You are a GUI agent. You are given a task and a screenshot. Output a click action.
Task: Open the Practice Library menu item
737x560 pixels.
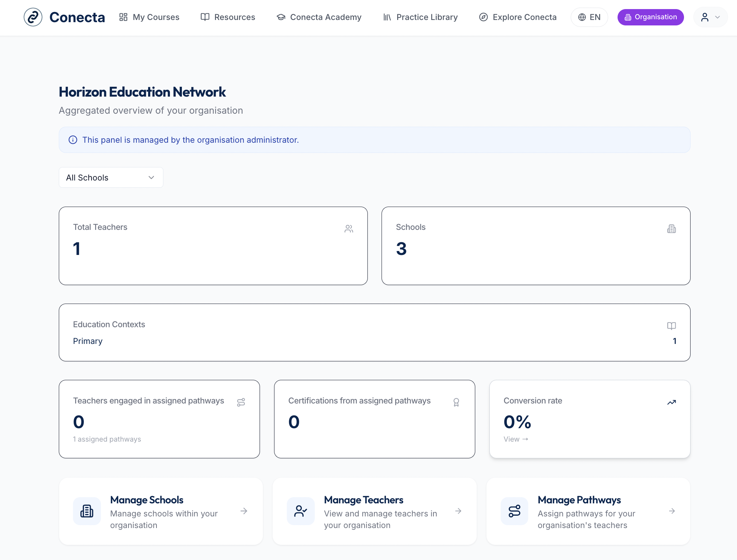pyautogui.click(x=420, y=17)
